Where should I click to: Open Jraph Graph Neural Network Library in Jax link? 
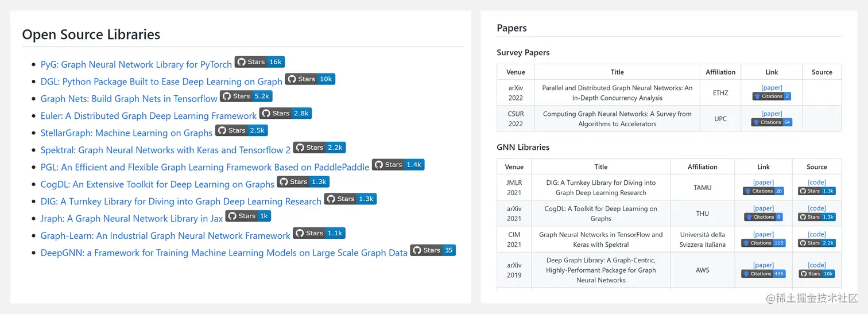click(x=131, y=219)
